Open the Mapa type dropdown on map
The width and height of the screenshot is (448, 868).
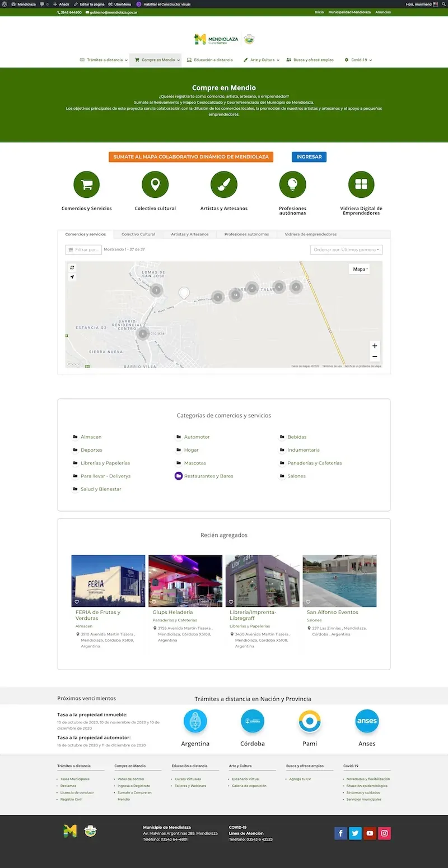[359, 269]
